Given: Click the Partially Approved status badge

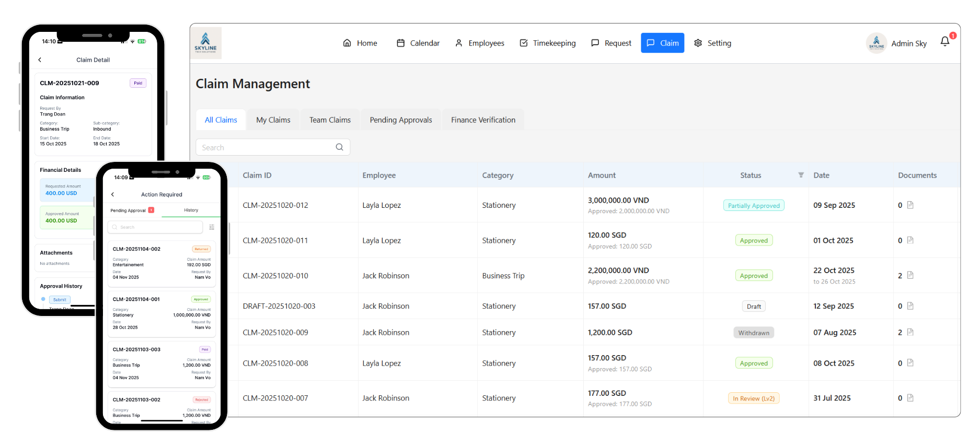Looking at the screenshot, I should tap(754, 206).
